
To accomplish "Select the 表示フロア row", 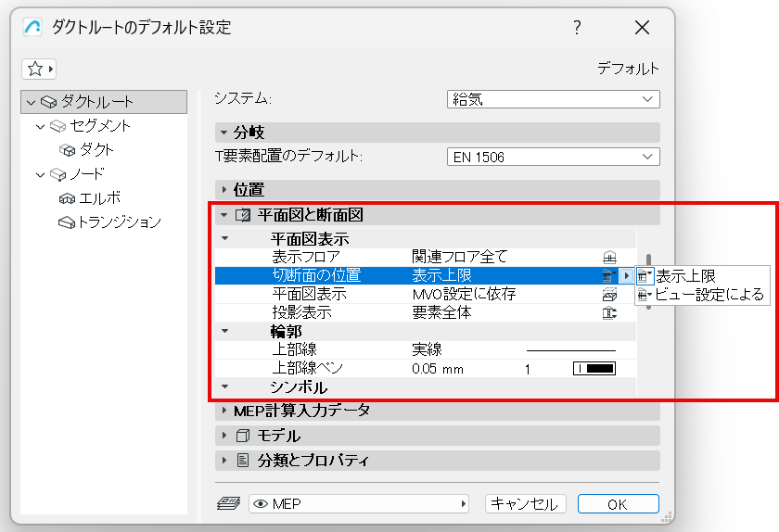I will coord(426,257).
